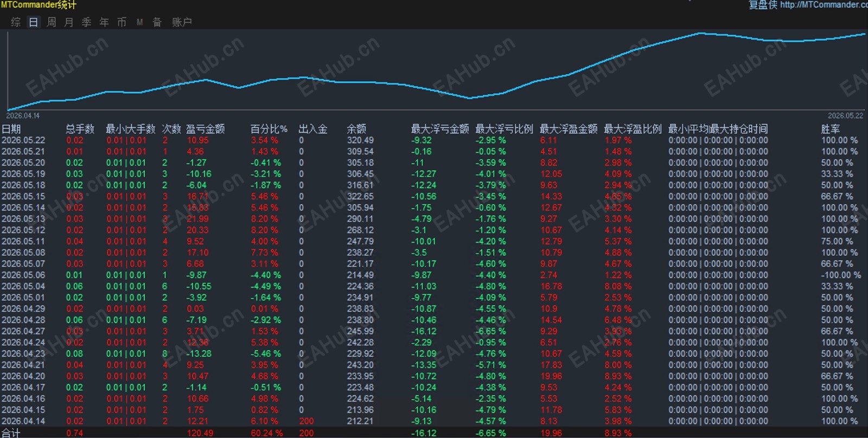Click max floating profit 17.83
The width and height of the screenshot is (868, 438).
point(551,365)
